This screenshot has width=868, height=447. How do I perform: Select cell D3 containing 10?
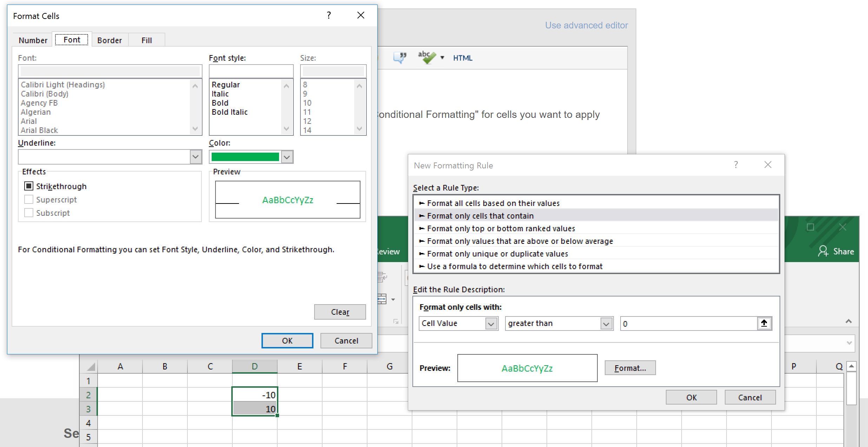[255, 409]
